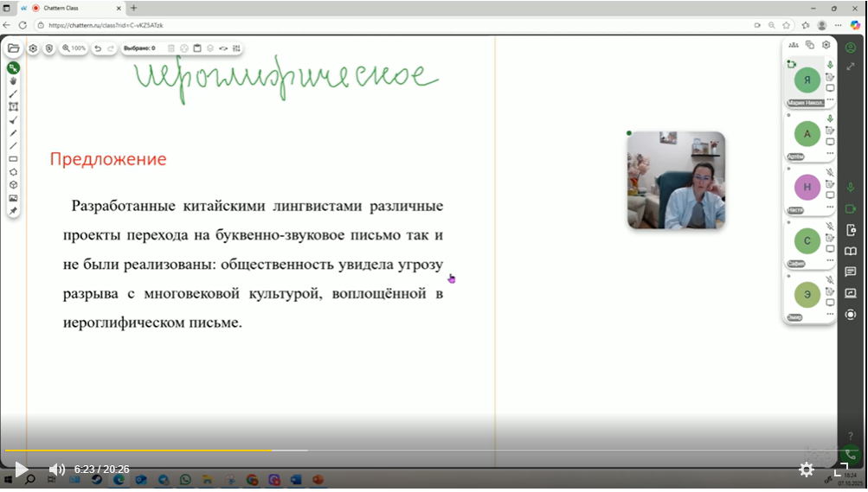The height and width of the screenshot is (492, 868).
Task: Unmute microphone for participant Настя
Action: (x=830, y=172)
